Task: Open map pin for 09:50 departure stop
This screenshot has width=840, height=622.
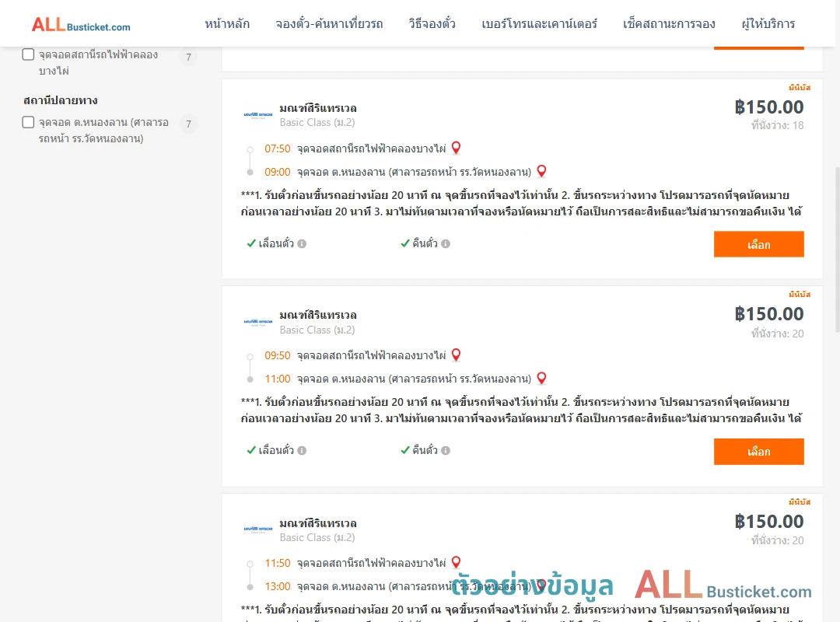Action: point(456,355)
